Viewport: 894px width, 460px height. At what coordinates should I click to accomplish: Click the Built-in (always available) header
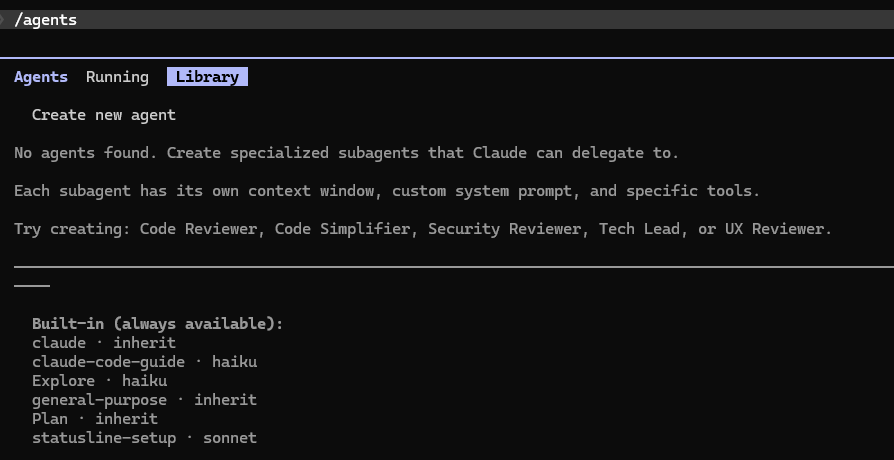pyautogui.click(x=158, y=324)
